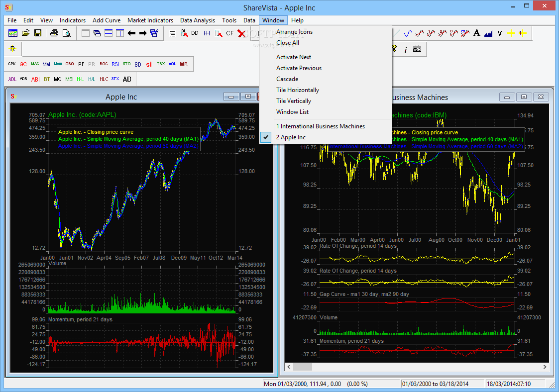Click the italic i info icon

pyautogui.click(x=406, y=49)
